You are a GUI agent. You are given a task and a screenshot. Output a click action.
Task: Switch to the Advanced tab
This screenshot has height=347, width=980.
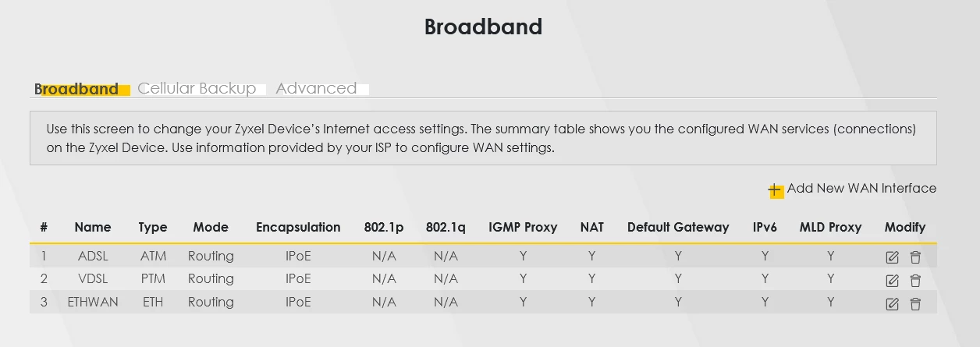[x=316, y=89]
